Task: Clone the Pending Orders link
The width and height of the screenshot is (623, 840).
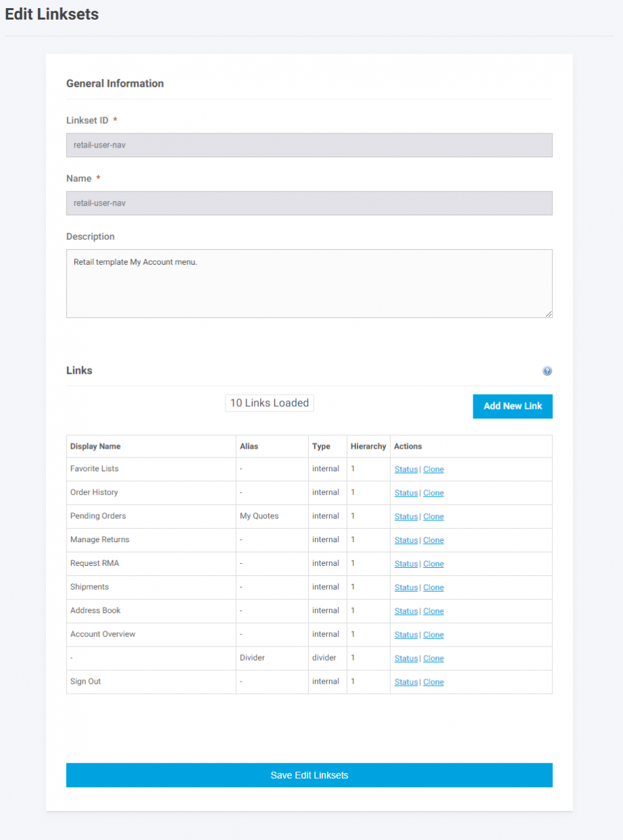Action: coord(433,516)
